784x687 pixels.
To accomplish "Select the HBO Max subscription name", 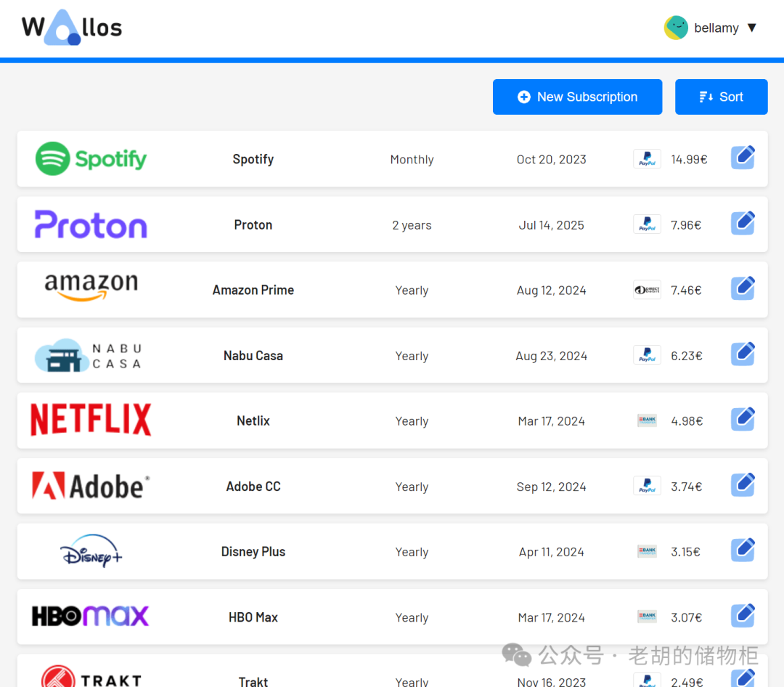I will tap(253, 617).
